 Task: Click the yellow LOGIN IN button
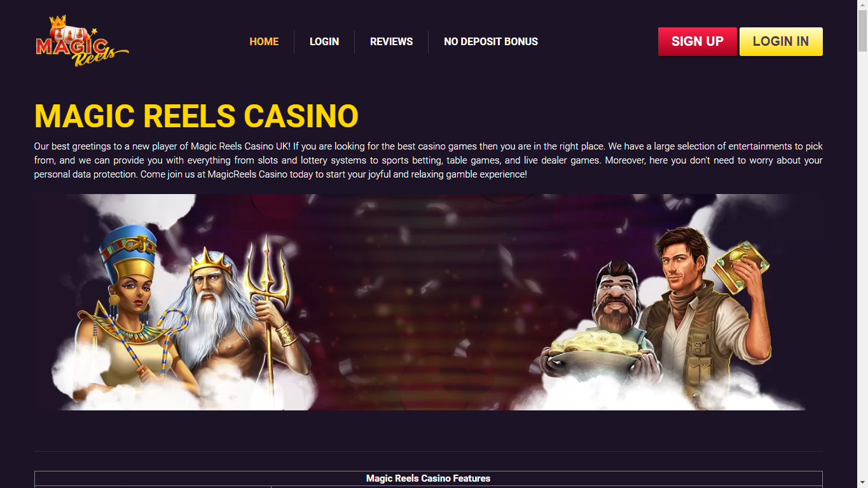[x=781, y=41]
